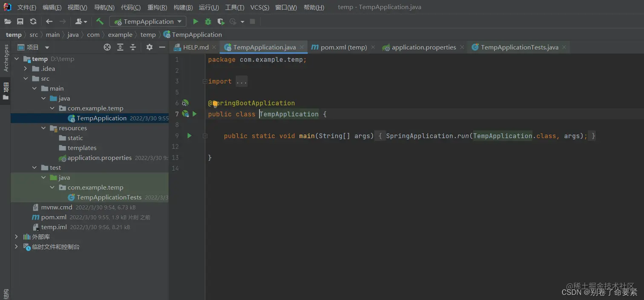
Task: Click the Reload from disk icon
Action: point(33,21)
